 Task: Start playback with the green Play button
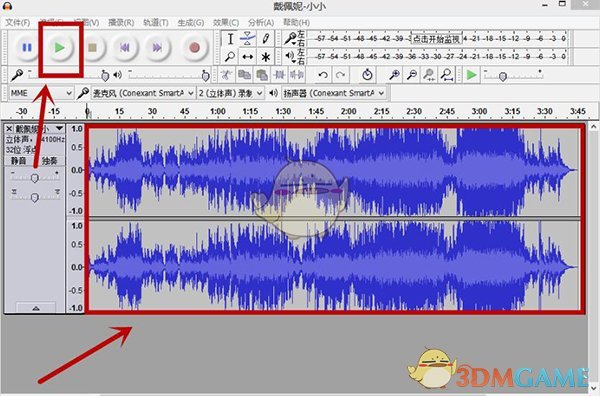(59, 47)
